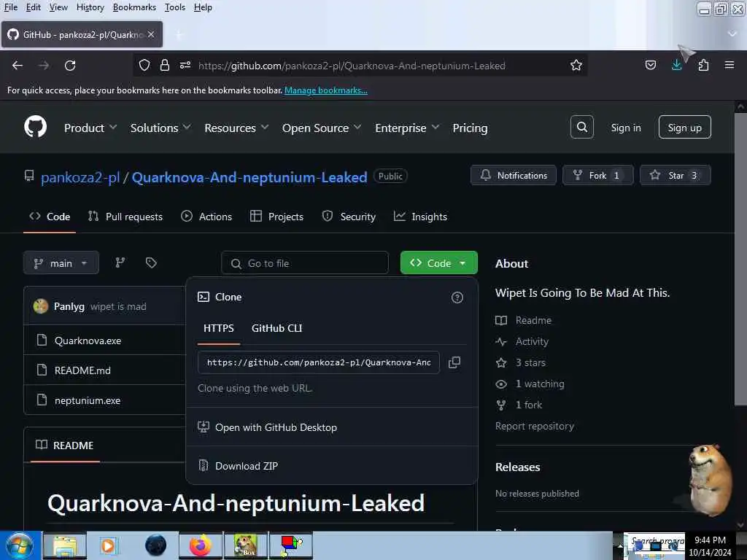Click the browser address bar URL
Screen dimensions: 747x560
click(352, 65)
